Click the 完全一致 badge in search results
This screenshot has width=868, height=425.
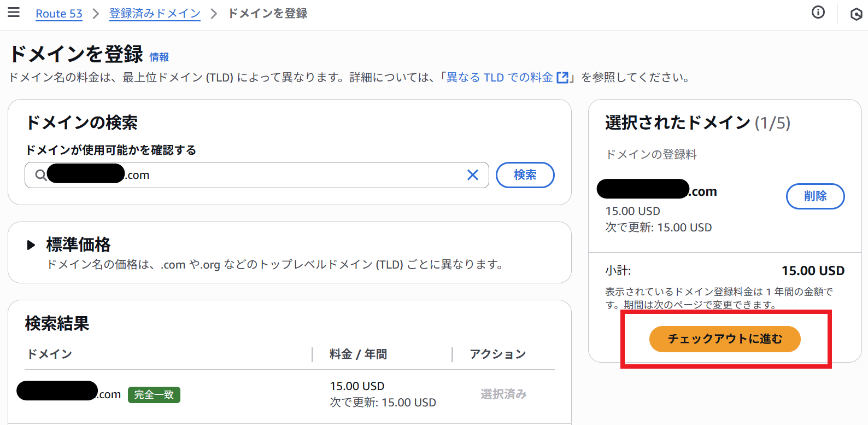click(154, 394)
